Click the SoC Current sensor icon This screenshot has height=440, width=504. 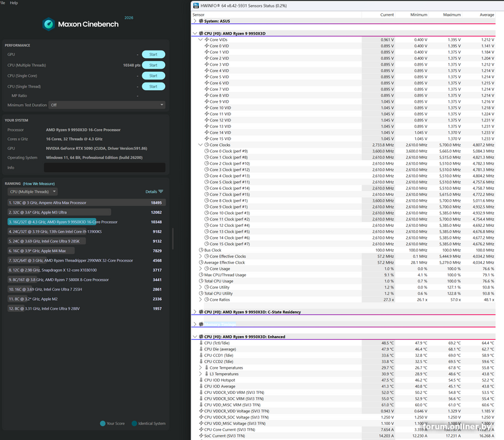coord(200,436)
